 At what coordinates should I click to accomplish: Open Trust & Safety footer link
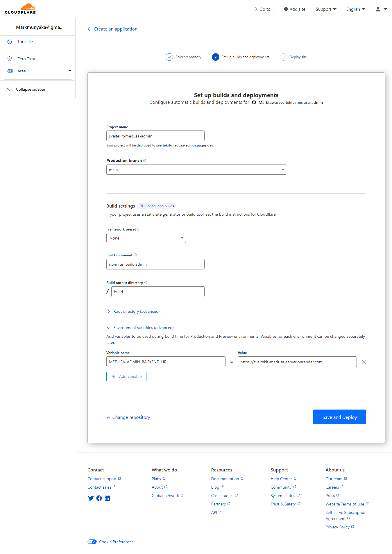285,504
